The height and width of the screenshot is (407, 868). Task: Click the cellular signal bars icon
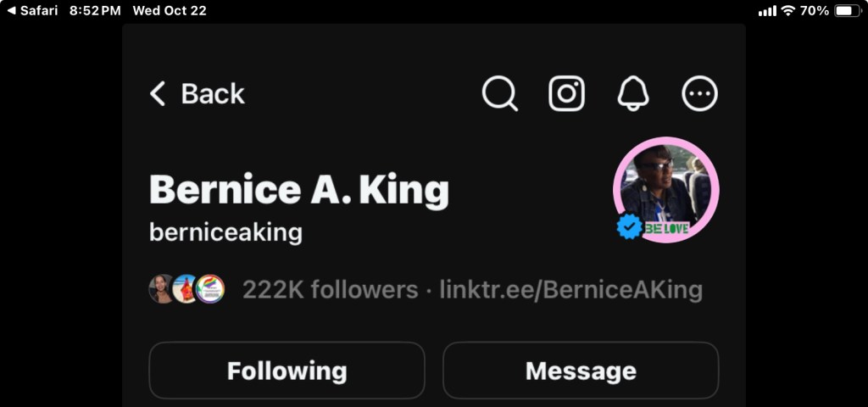[x=767, y=11]
